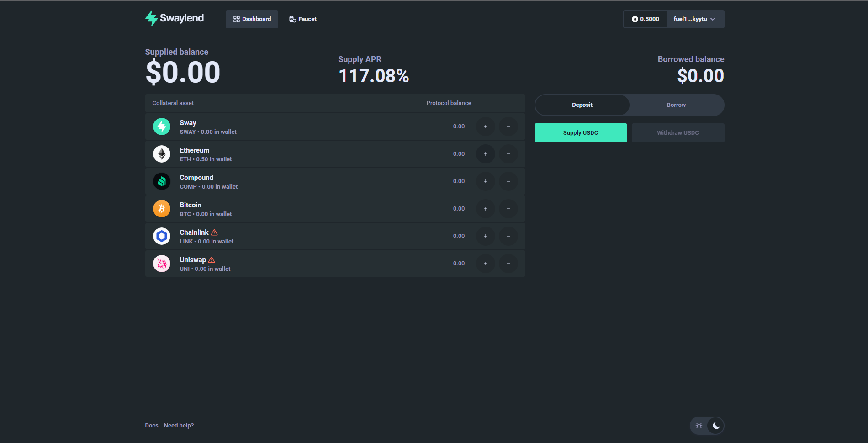Screen dimensions: 868x443
Task: Click the Chainlink token icon
Action: point(162,236)
